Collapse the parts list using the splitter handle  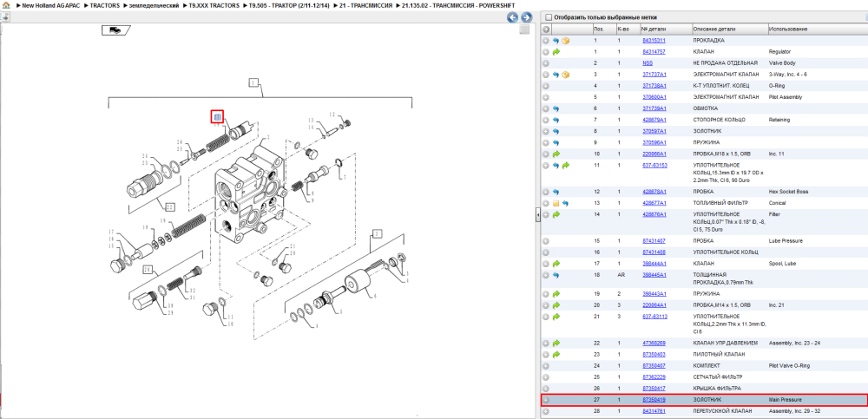(x=537, y=216)
